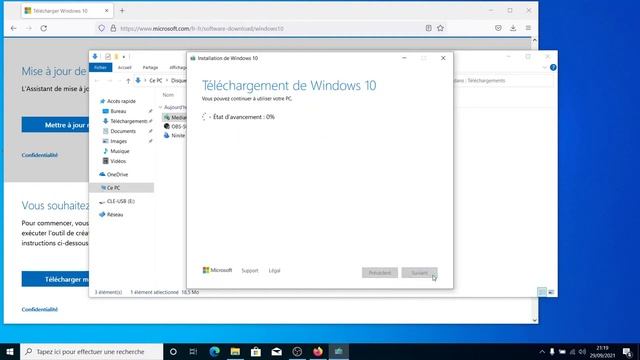Click Support link in setup window

point(250,271)
